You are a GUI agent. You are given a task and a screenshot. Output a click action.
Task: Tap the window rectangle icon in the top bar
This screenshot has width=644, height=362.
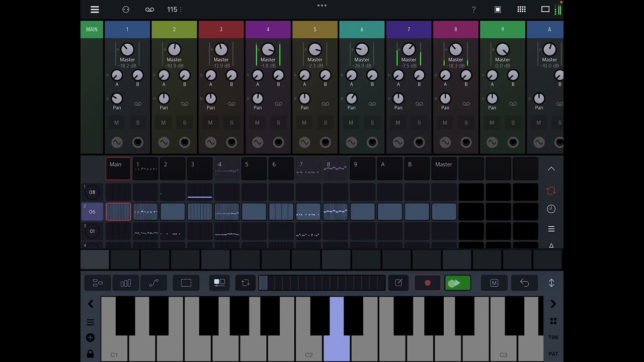pyautogui.click(x=545, y=10)
